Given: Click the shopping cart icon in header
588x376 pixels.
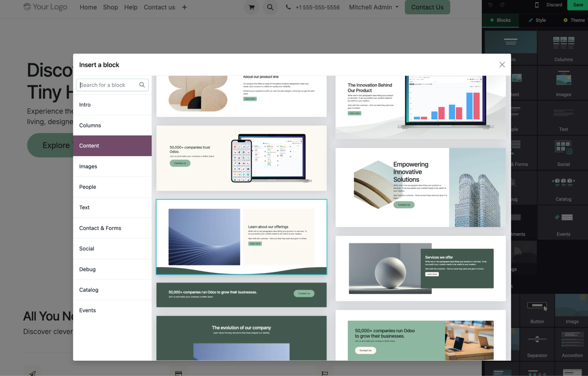Looking at the screenshot, I should [251, 7].
